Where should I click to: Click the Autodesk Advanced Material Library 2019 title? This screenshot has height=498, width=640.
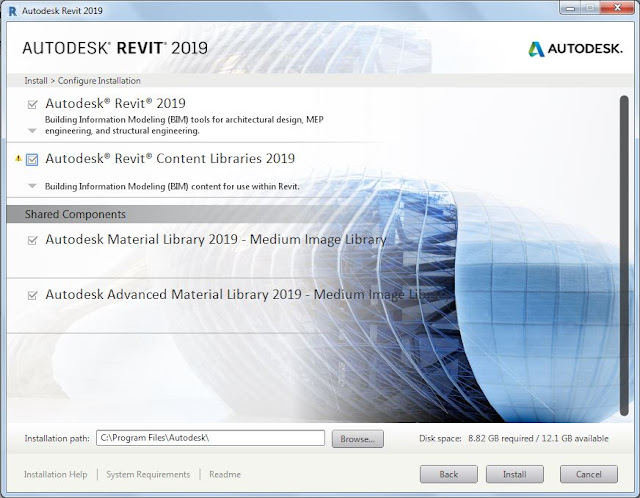pos(247,294)
